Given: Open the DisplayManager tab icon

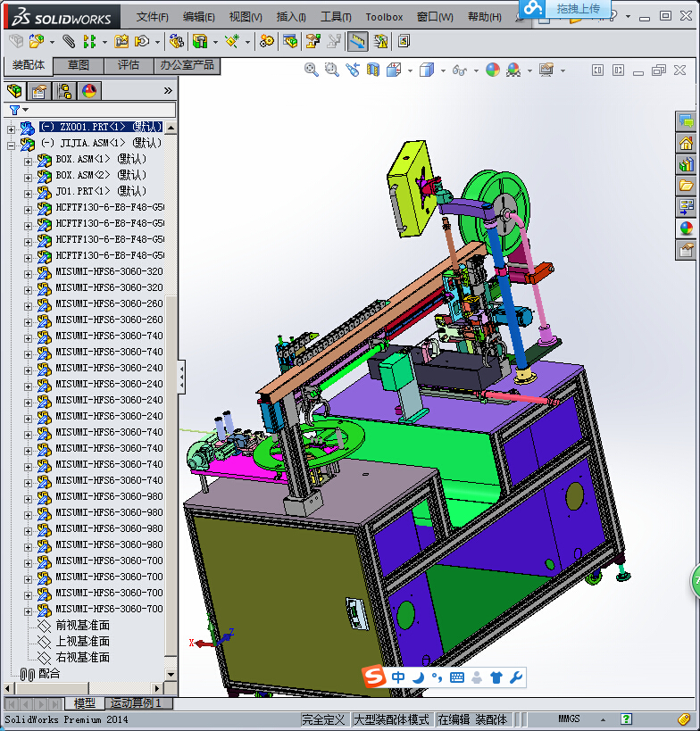Looking at the screenshot, I should click(89, 90).
